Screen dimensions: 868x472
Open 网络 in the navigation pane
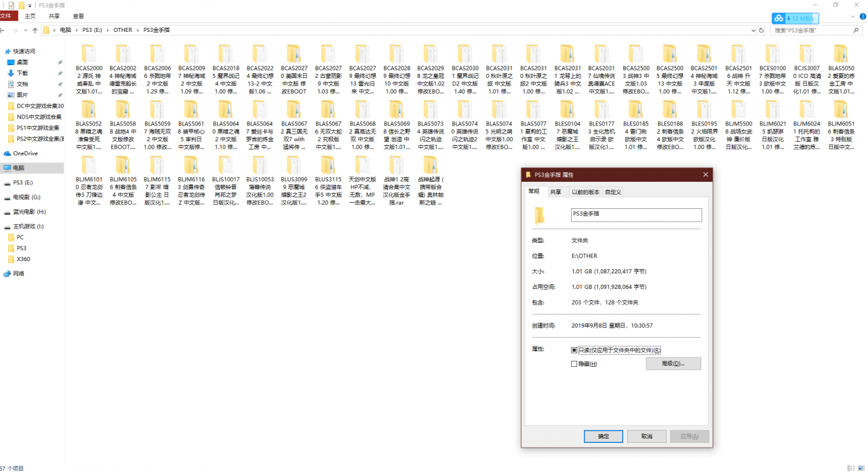(18, 273)
